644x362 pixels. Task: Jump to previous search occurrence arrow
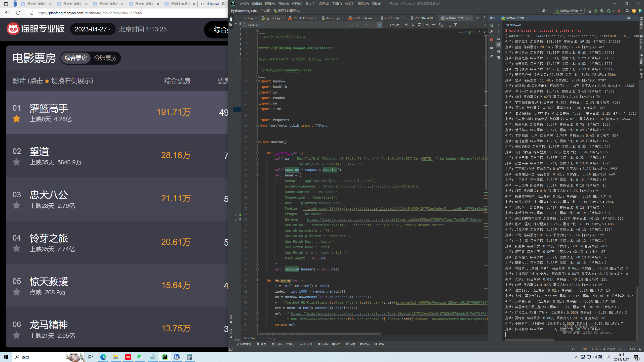tap(406, 25)
